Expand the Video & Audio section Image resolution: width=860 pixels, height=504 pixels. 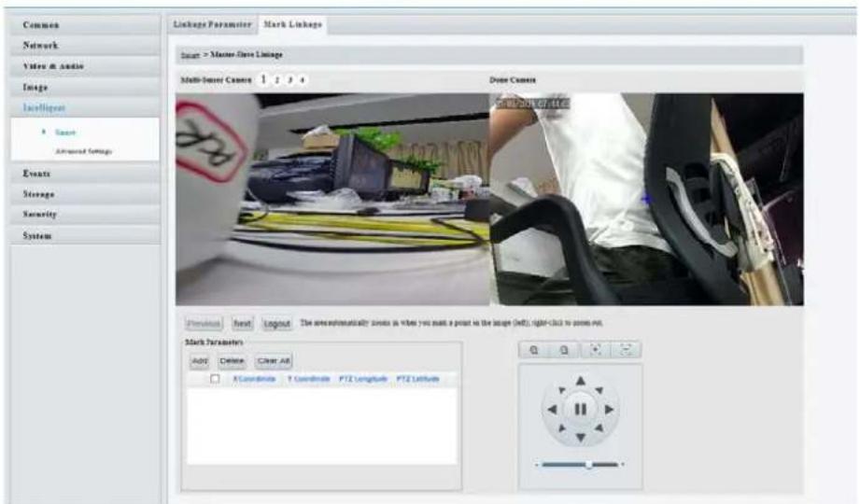(x=85, y=66)
